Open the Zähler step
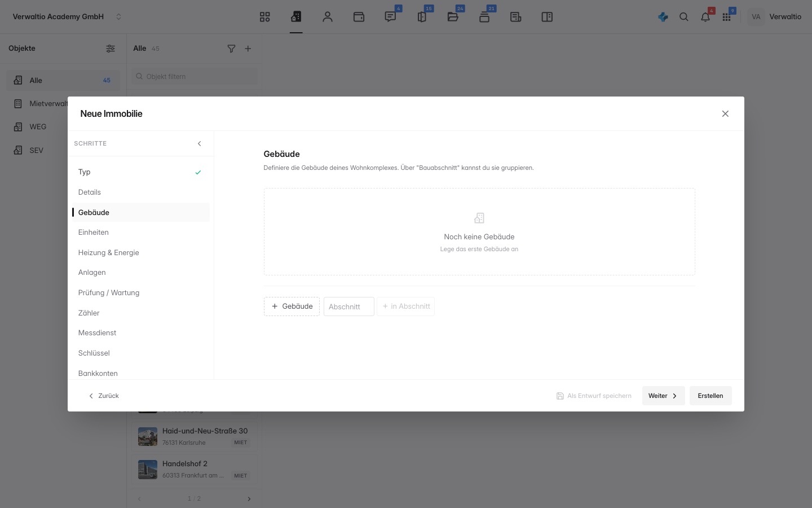 coord(140,313)
